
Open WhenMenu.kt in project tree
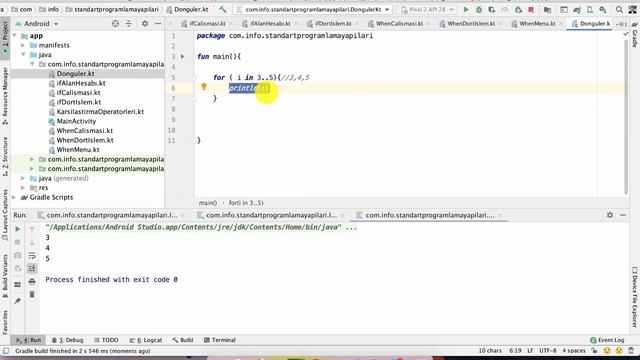(x=78, y=150)
